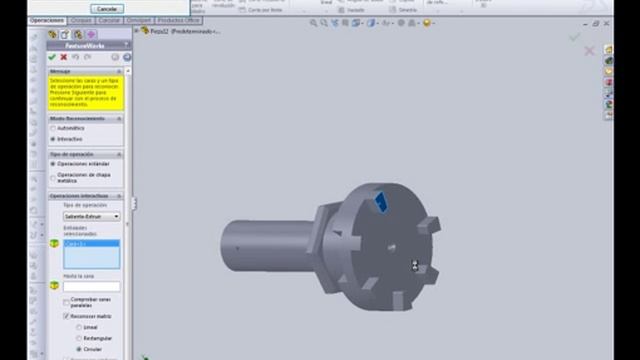Open the Saliente-Extruir operation type dropdown

click(91, 216)
